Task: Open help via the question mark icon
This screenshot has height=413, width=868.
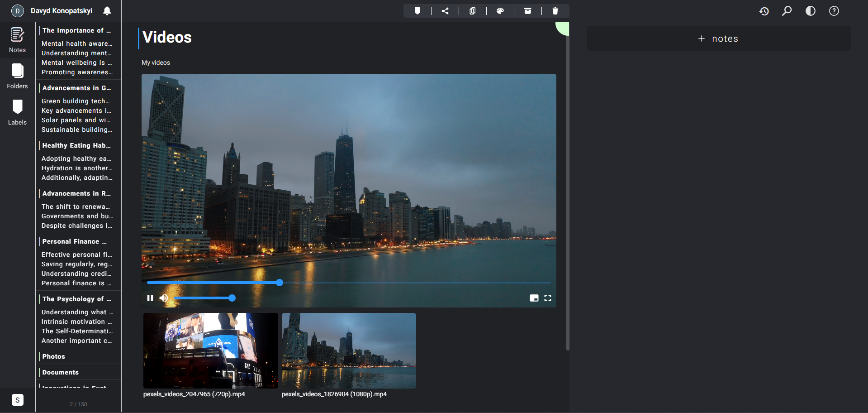Action: (x=834, y=11)
